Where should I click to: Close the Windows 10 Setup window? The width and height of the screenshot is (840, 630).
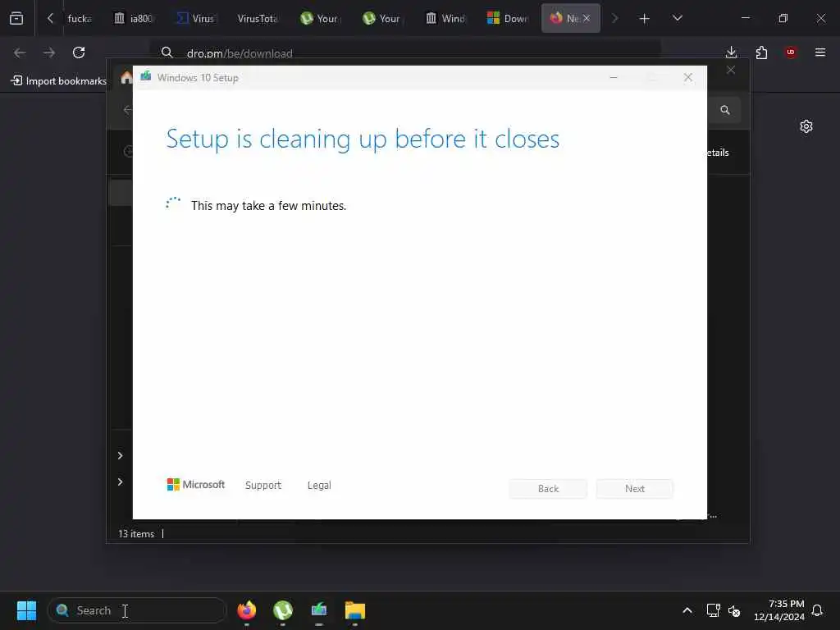point(688,78)
